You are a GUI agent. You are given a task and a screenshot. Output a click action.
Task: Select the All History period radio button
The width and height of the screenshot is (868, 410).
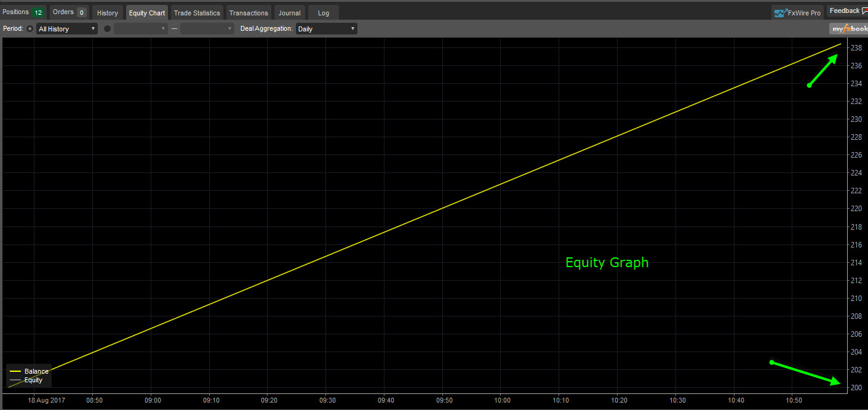pyautogui.click(x=30, y=29)
